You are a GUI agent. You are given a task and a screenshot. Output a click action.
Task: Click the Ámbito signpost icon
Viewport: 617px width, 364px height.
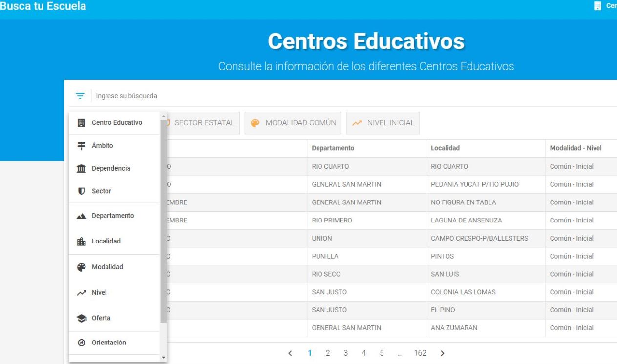point(82,146)
